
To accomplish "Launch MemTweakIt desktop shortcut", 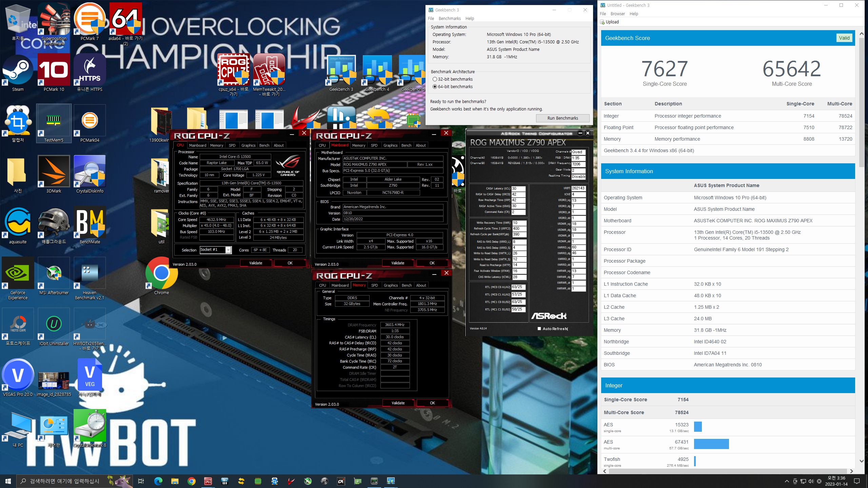I will tap(269, 75).
